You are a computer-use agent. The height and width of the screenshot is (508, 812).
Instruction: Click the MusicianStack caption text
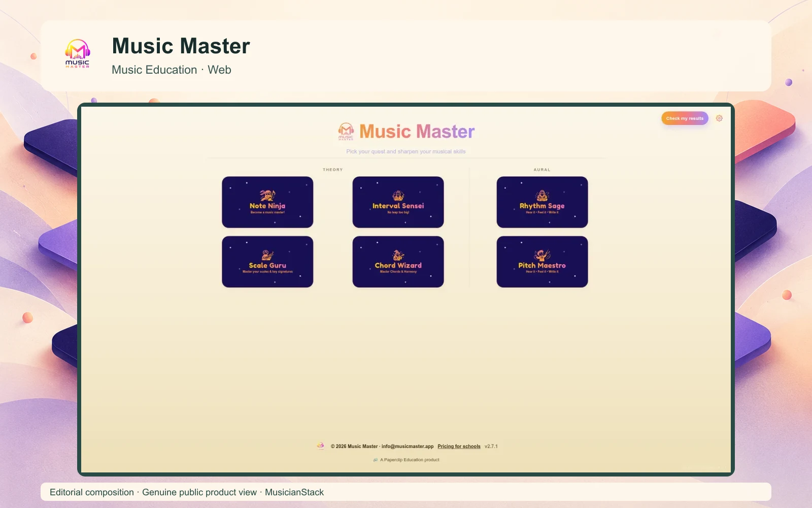294,492
